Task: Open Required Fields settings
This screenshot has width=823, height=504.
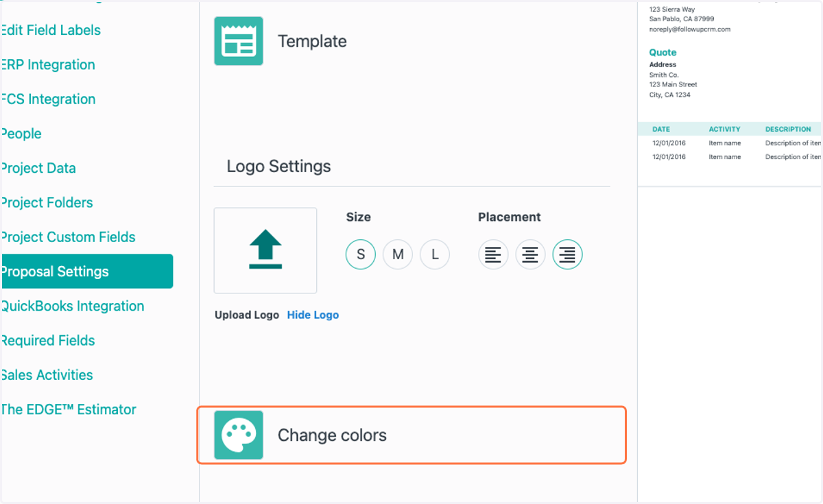Action: (47, 340)
